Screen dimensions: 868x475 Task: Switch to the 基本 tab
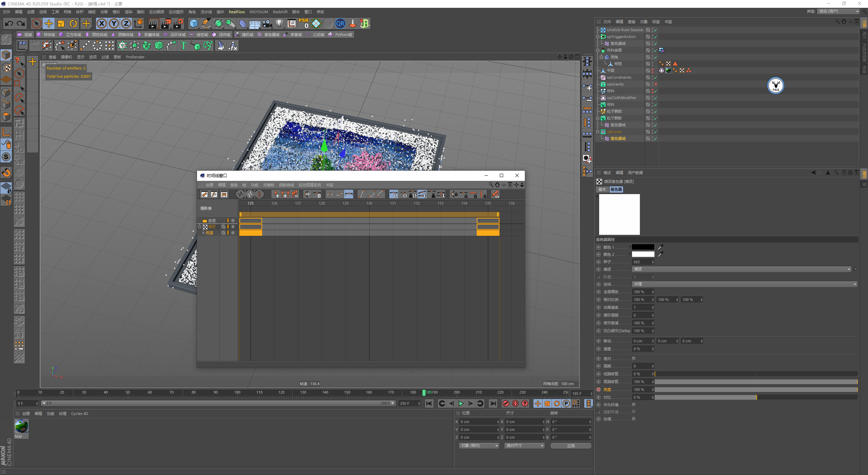tap(602, 190)
